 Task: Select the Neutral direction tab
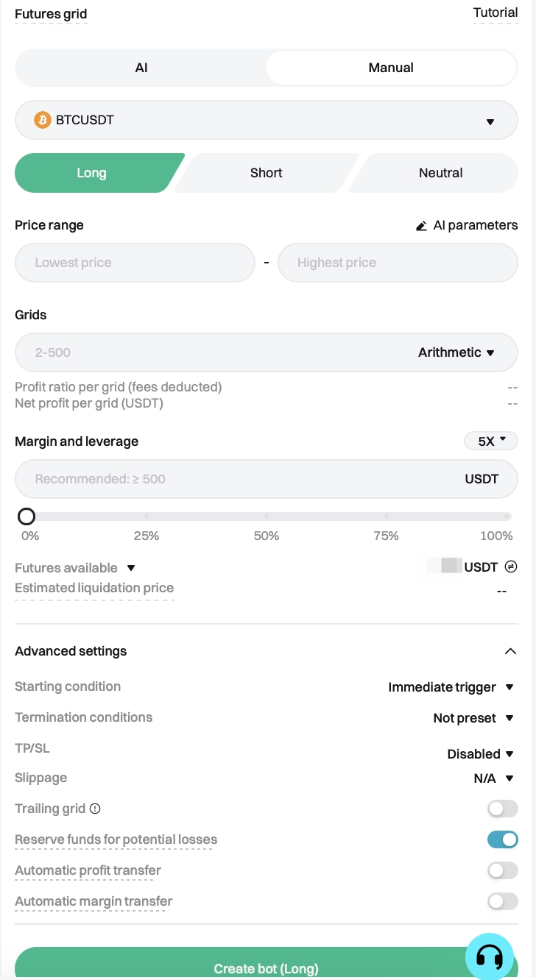coord(440,173)
